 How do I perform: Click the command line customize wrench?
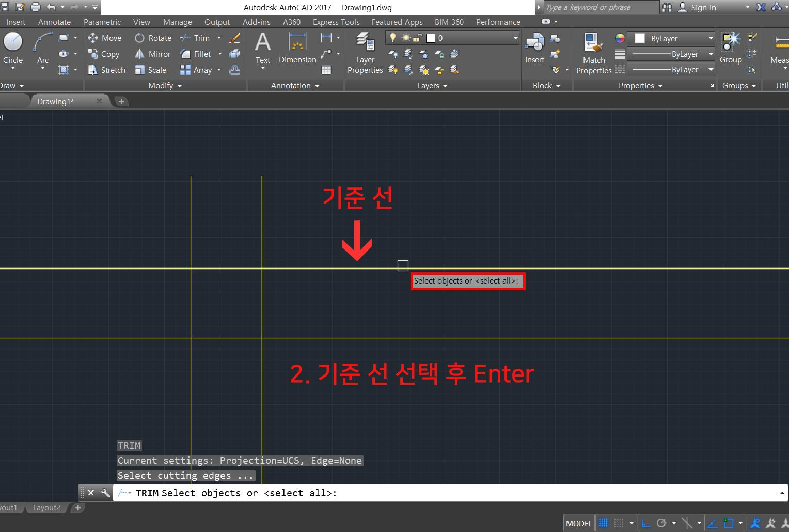coord(105,493)
